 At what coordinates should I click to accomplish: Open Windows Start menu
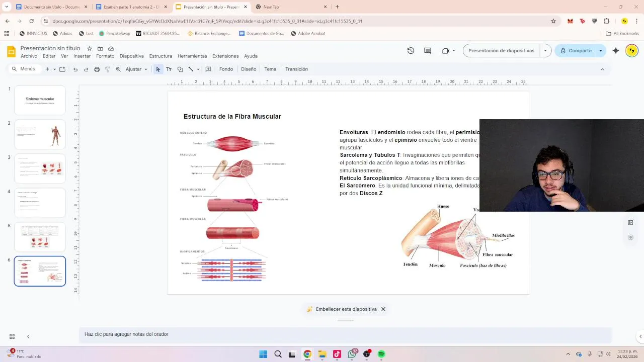coord(263,354)
